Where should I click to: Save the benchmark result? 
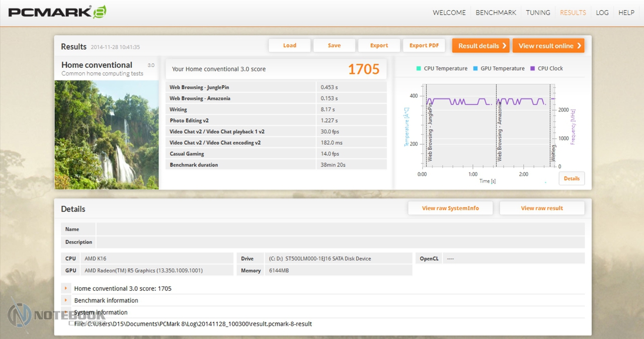click(334, 45)
